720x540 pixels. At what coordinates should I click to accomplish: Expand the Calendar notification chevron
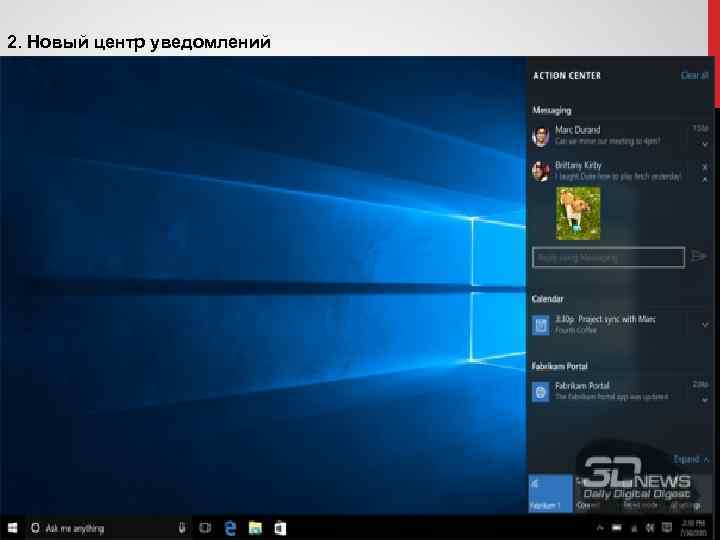705,325
